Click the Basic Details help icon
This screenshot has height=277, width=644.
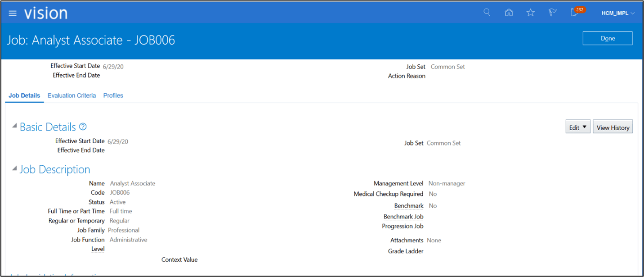(x=83, y=127)
